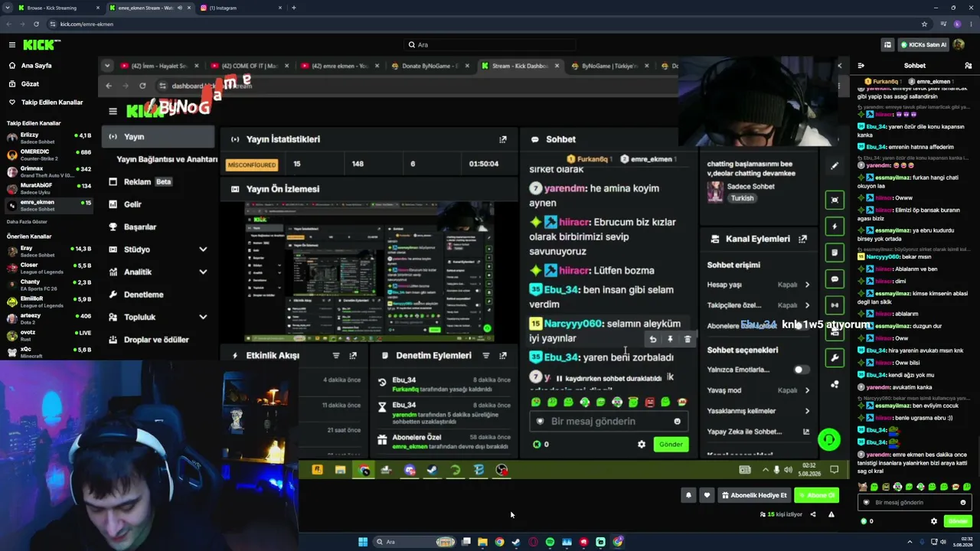Open chat settings gear icon
This screenshot has height=551, width=980.
[933, 521]
